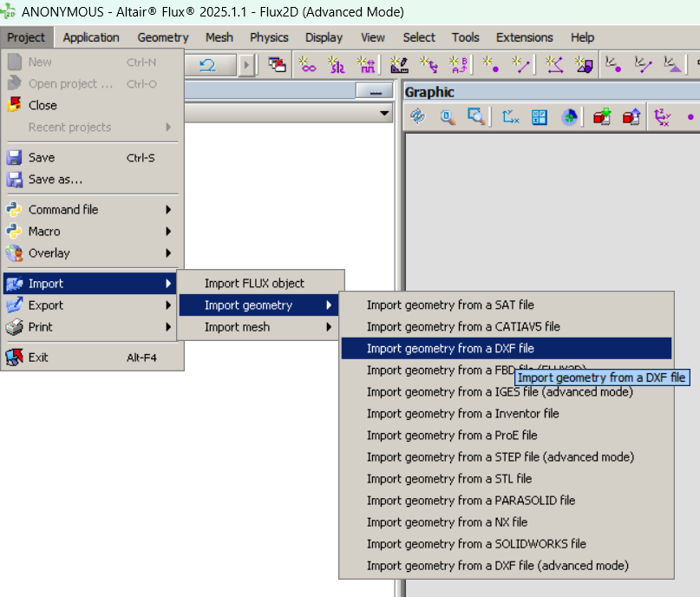
Task: Open the Application menu
Action: click(91, 37)
